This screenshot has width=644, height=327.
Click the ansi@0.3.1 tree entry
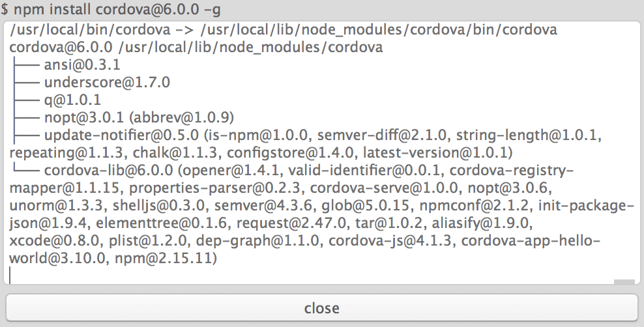(x=82, y=65)
